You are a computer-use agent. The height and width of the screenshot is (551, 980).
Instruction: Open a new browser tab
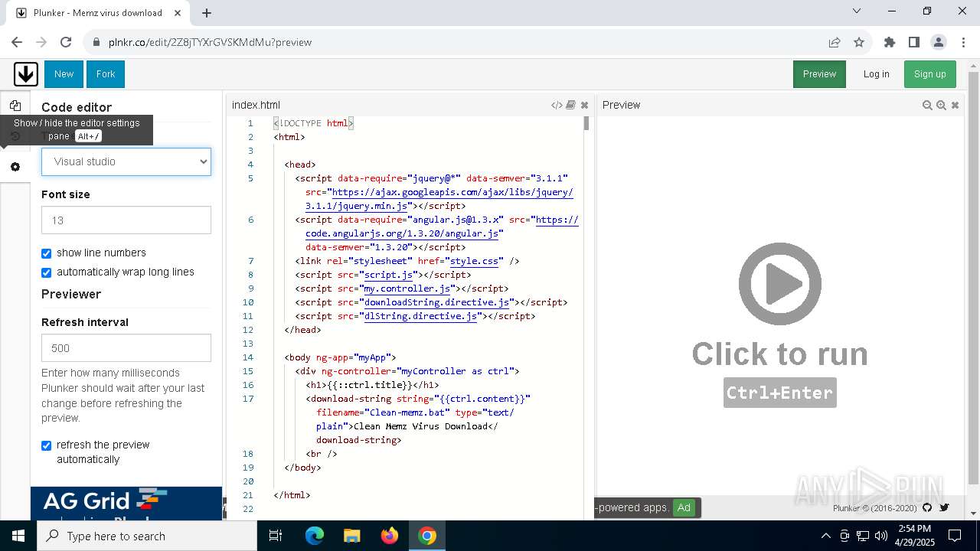(207, 12)
